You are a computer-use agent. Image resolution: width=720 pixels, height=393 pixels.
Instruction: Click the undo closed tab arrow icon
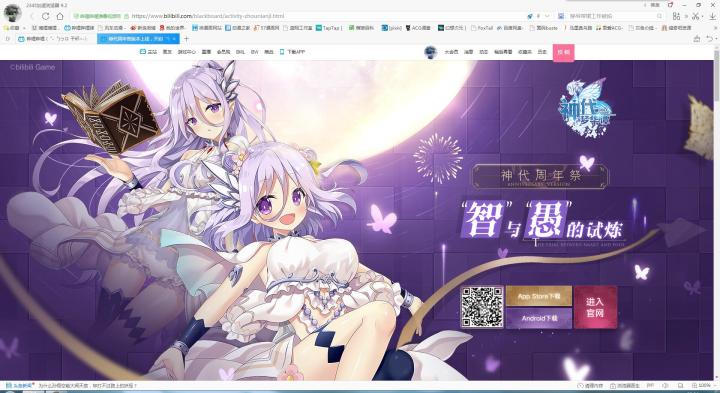710,39
